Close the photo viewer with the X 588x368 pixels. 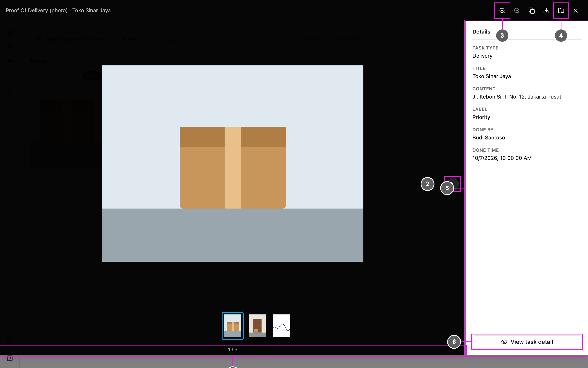pyautogui.click(x=576, y=11)
